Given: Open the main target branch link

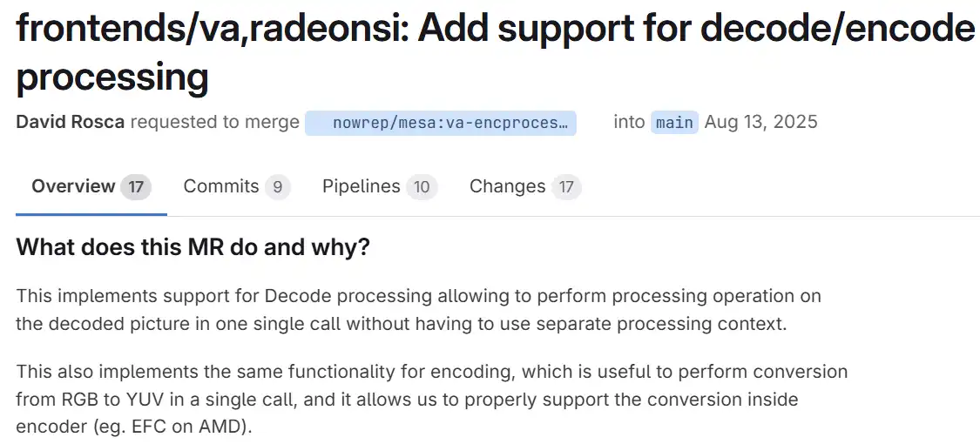Looking at the screenshot, I should pos(674,123).
